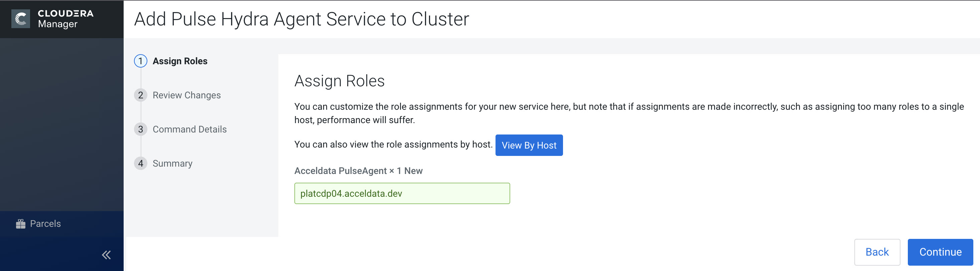
Task: Click Continue to proceed
Action: point(940,252)
